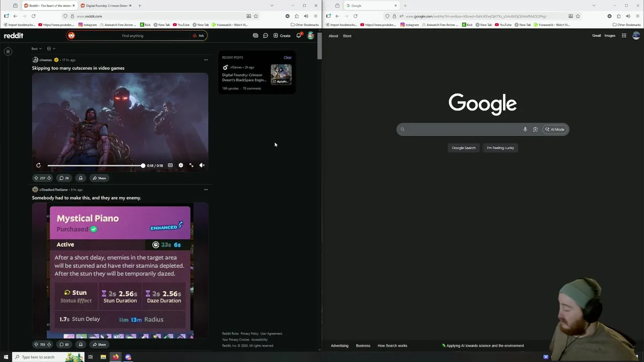Open Google search by image lens
This screenshot has height=362, width=644.
coord(535,129)
